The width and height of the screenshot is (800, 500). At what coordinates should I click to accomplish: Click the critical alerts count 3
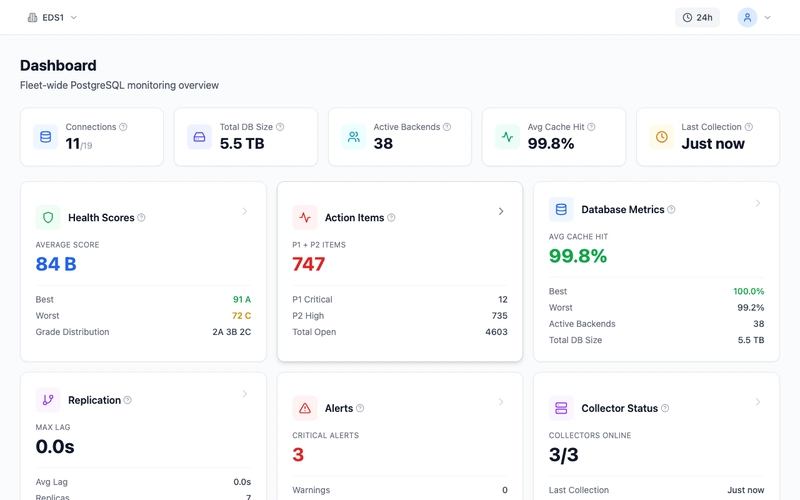pyautogui.click(x=298, y=455)
